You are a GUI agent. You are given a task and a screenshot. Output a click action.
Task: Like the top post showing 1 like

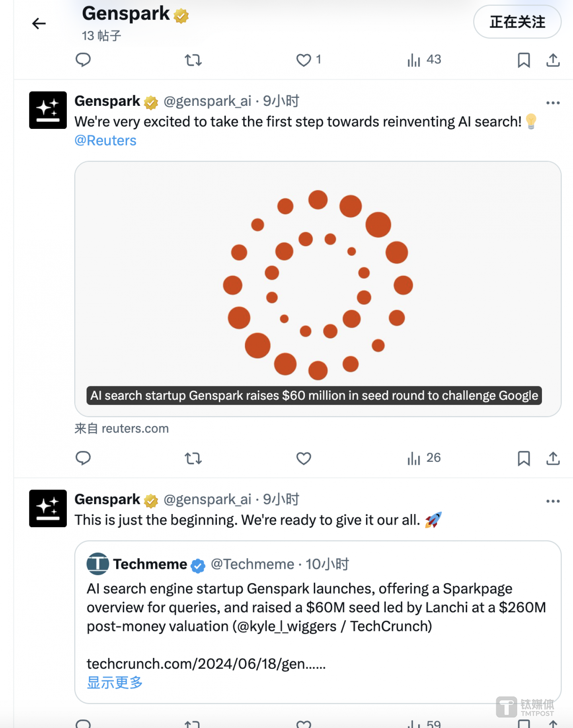tap(304, 60)
